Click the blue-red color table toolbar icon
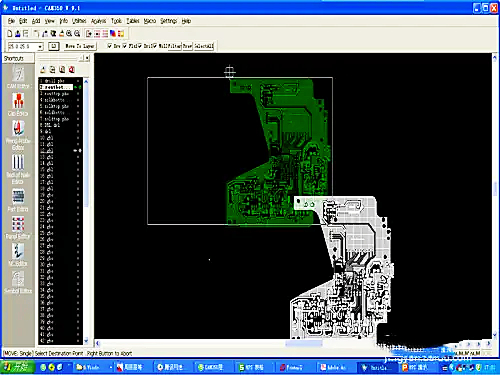Image resolution: width=500 pixels, height=375 pixels. 113,33
